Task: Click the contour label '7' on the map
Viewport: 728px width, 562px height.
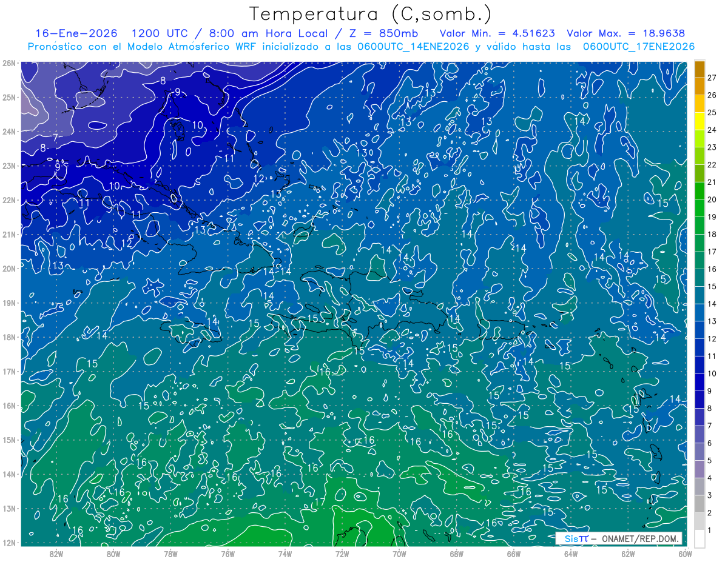Action: coord(55,138)
